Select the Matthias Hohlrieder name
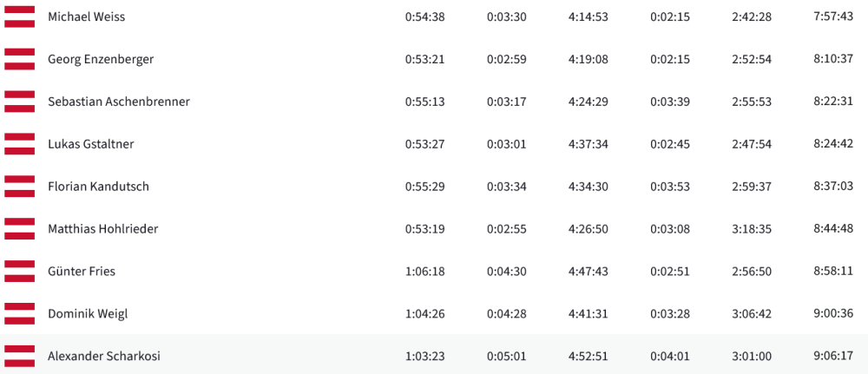This screenshot has width=868, height=374. [x=103, y=229]
